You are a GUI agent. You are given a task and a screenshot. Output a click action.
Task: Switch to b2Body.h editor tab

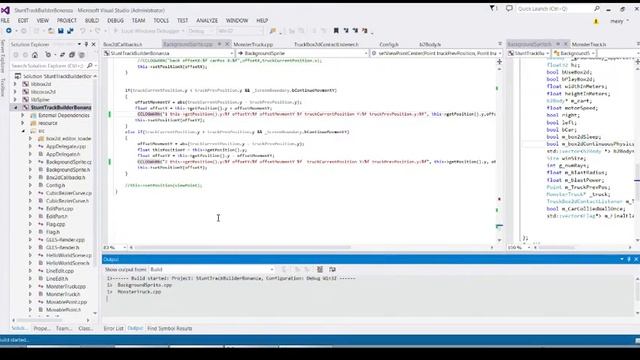(430, 44)
